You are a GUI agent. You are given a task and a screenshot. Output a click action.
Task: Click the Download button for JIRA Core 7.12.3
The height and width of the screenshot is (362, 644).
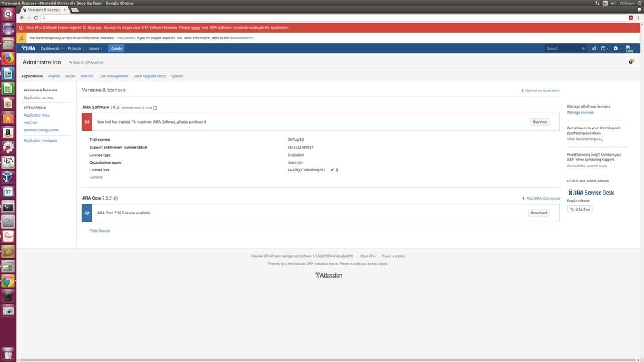point(538,213)
